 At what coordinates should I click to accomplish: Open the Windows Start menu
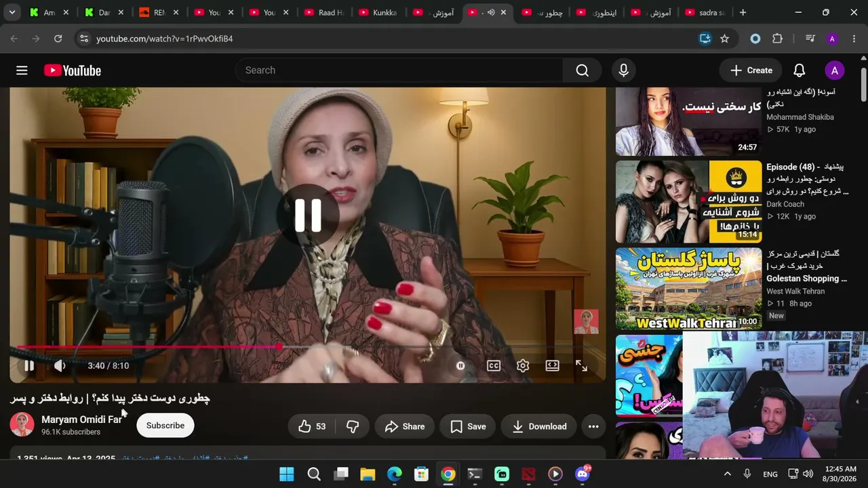(x=287, y=474)
